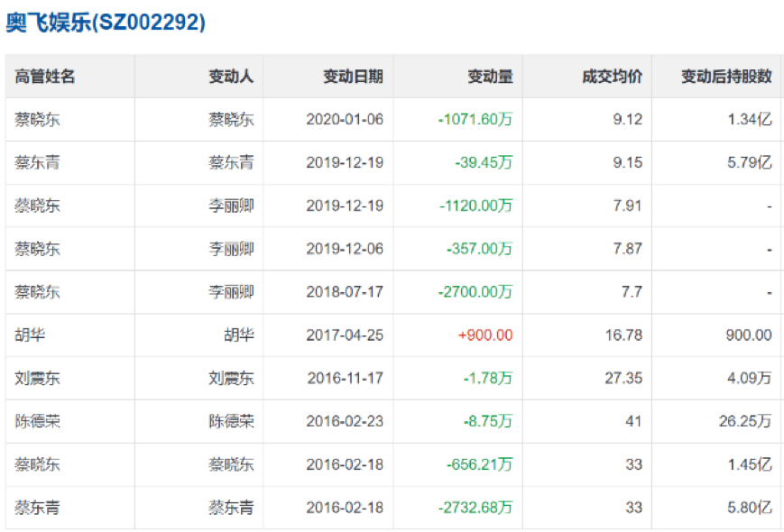
Task: Select 李丽卿 in the 2018-07-17 row
Action: click(x=231, y=292)
